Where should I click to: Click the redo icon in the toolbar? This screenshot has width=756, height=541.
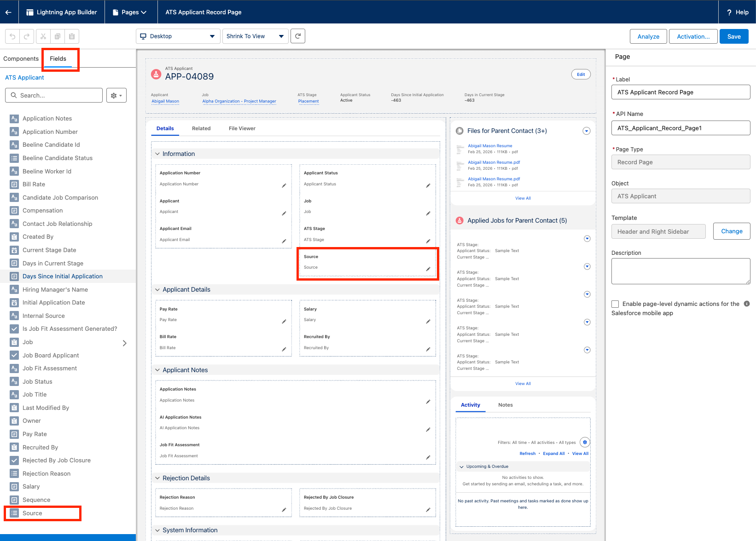click(26, 36)
